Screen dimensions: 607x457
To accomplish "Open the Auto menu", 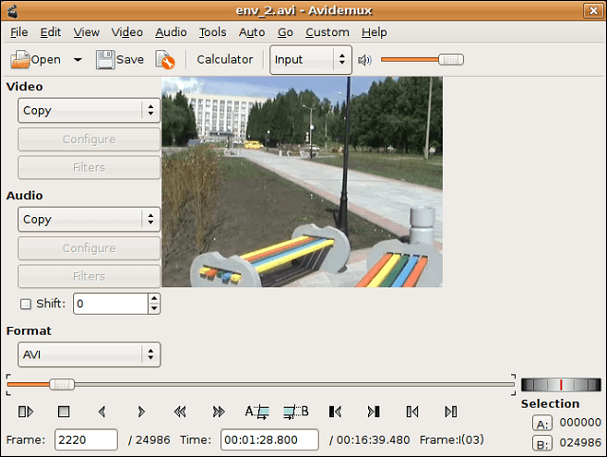I will (252, 32).
